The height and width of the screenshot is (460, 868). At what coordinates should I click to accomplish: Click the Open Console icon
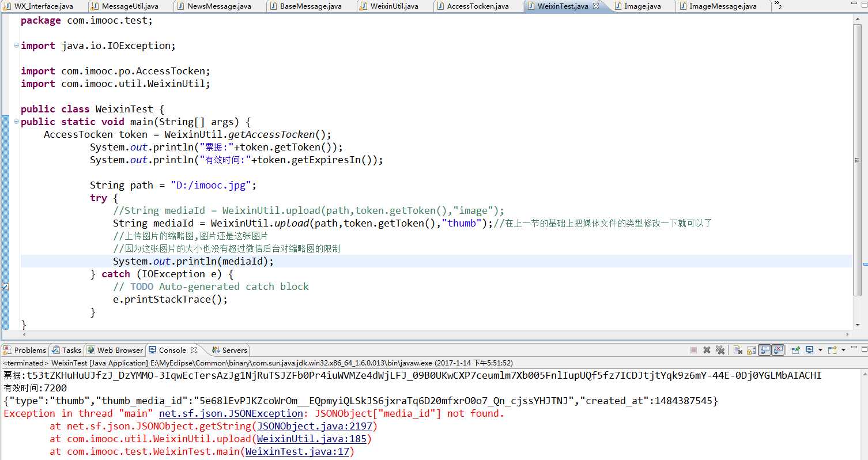pyautogui.click(x=832, y=350)
